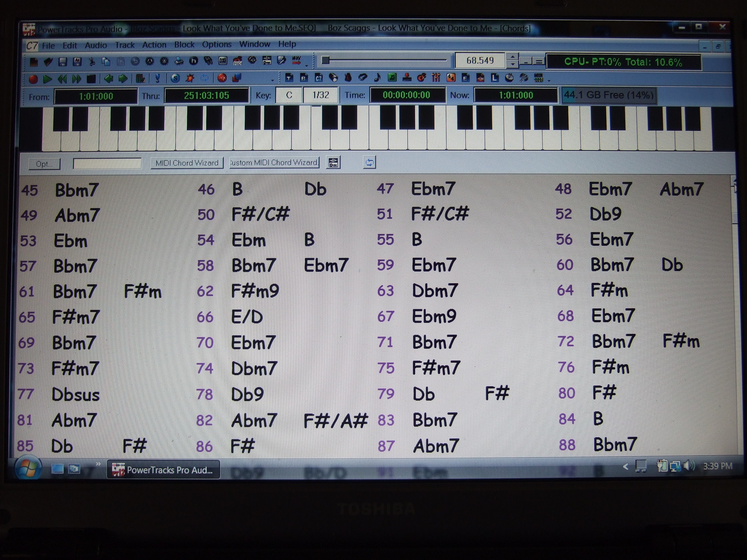Open the Chords window C7 icon
This screenshot has height=560, width=747.
pyautogui.click(x=318, y=78)
